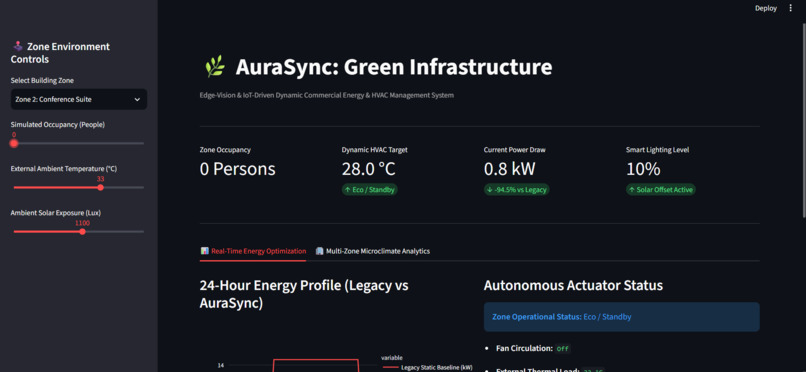The image size is (806, 372).
Task: Click the Current Power Draw label
Action: (x=515, y=150)
